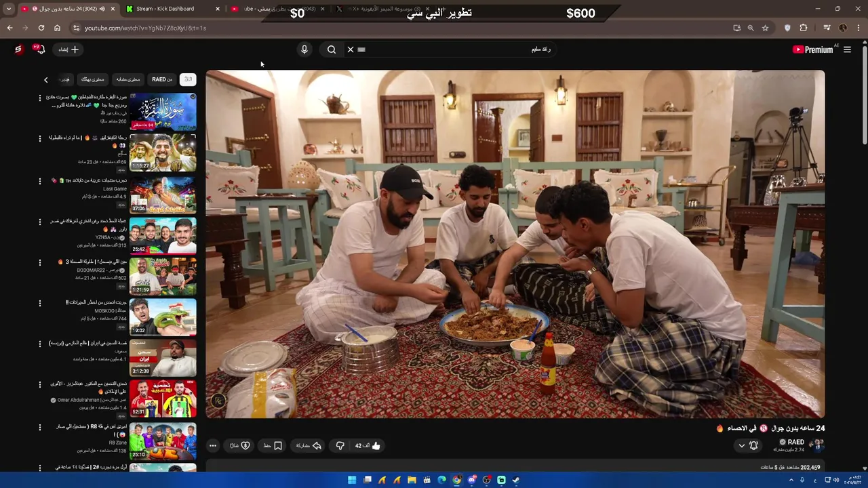Screen dimensions: 868x488
Task: Go back with the browser back arrow
Action: point(9,28)
